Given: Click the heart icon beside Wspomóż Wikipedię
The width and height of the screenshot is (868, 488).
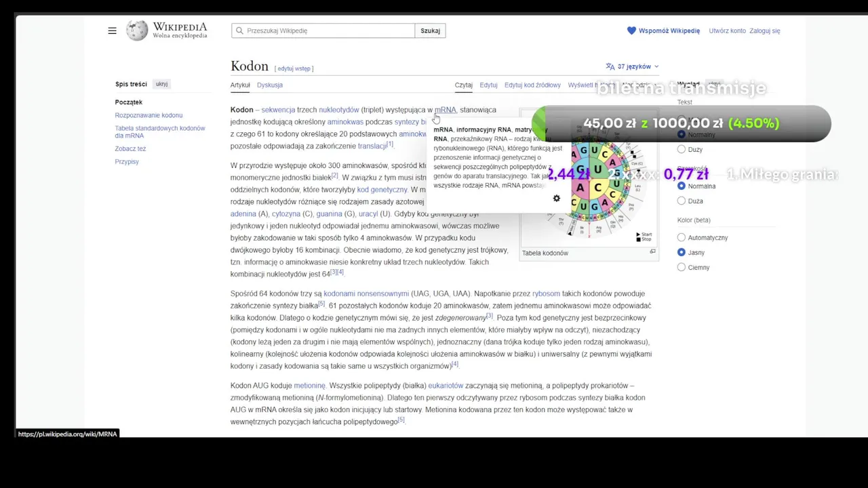Looking at the screenshot, I should pos(631,30).
